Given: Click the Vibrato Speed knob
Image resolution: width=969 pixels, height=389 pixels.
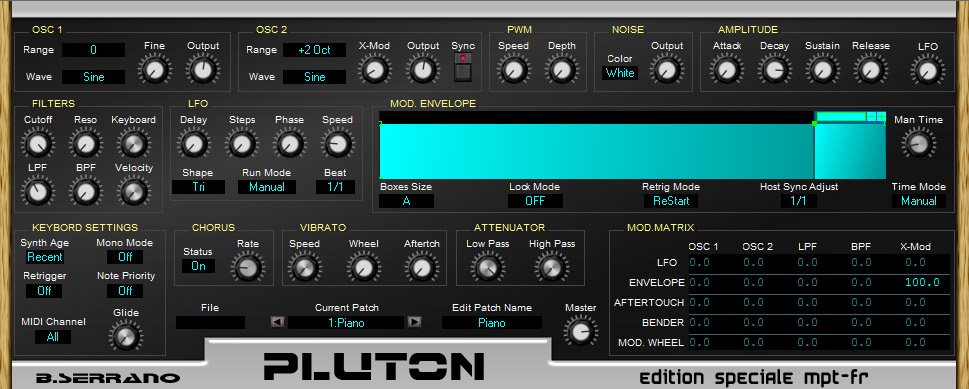Looking at the screenshot, I should coord(304,267).
